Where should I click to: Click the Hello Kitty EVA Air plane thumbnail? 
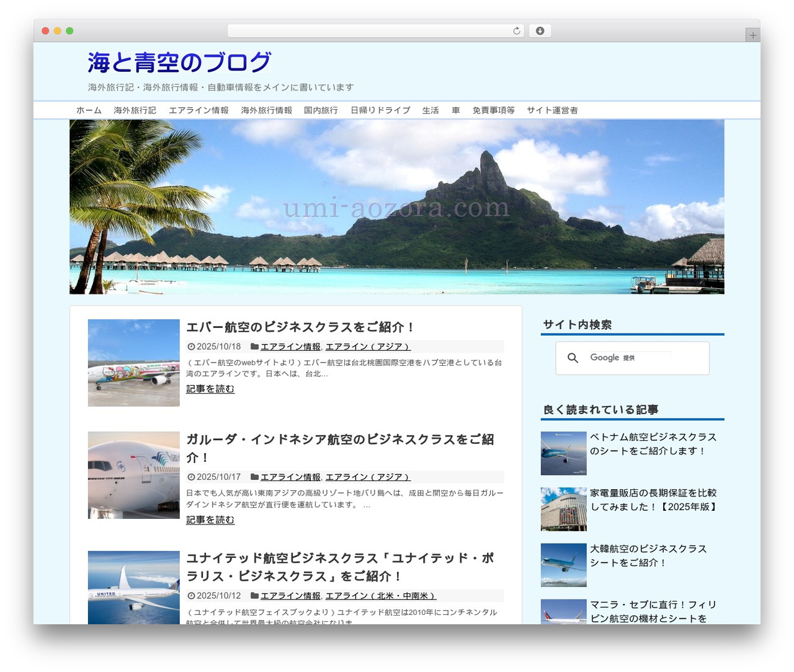point(133,363)
